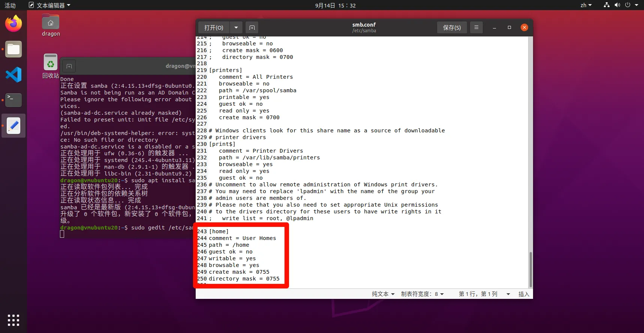Toggle insert mode indicator in status bar
The image size is (644, 333).
[x=523, y=294]
